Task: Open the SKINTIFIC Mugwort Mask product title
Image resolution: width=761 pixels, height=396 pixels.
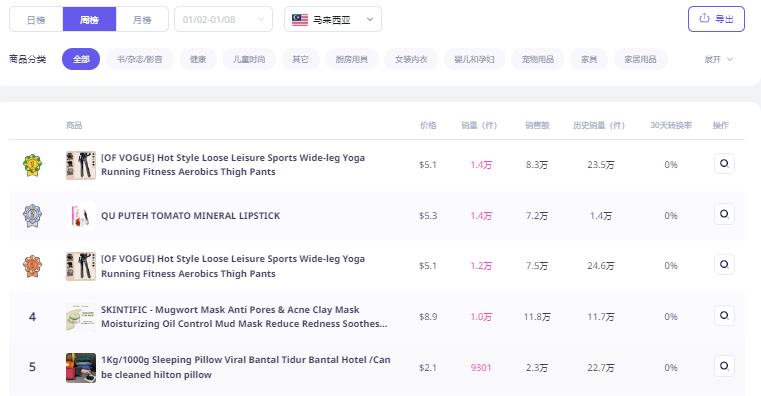Action: (244, 316)
